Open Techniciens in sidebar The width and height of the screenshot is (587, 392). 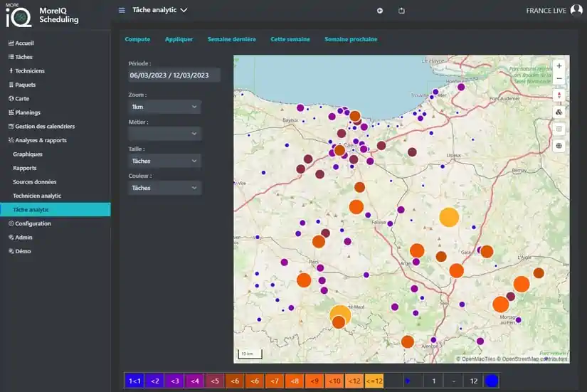tap(26, 70)
